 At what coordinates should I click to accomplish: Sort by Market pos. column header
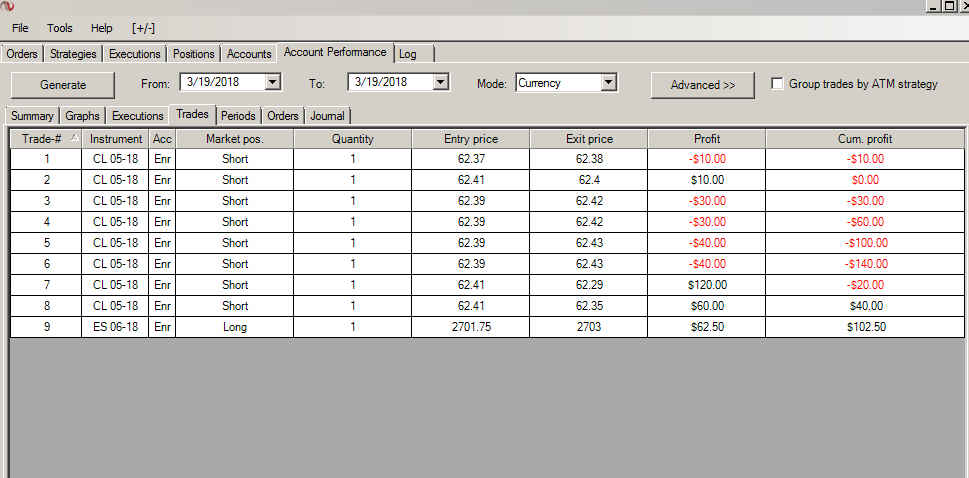tap(235, 139)
